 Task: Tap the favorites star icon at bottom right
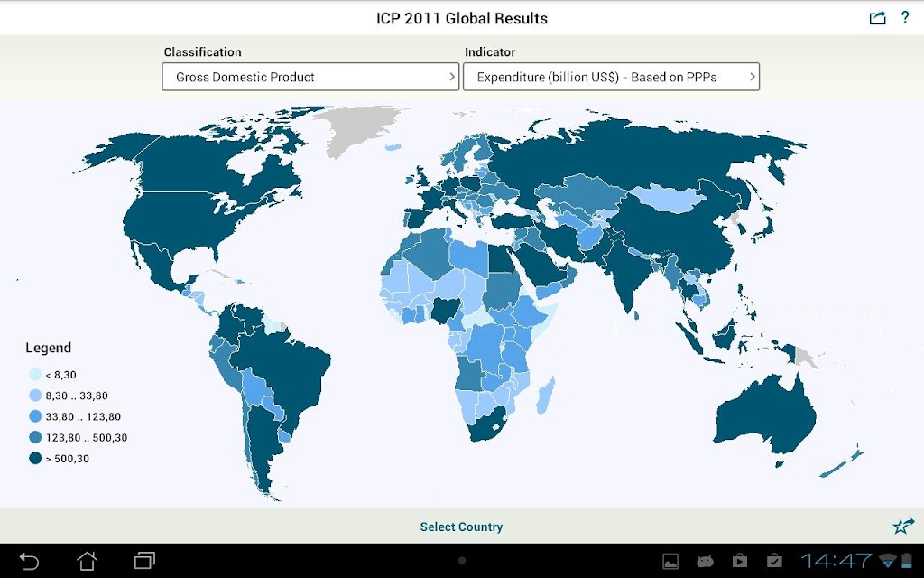(x=903, y=526)
